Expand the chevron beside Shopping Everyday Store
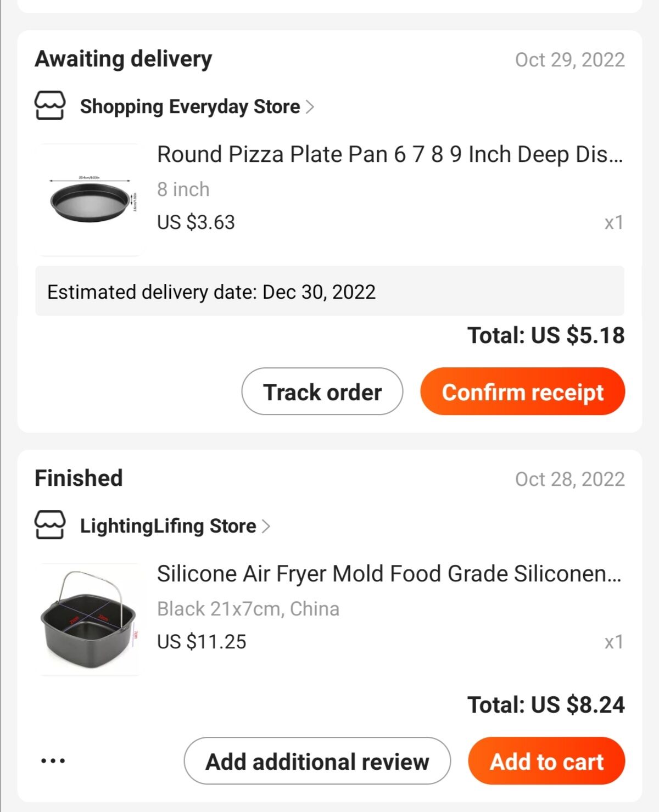The image size is (659, 812). pos(310,107)
